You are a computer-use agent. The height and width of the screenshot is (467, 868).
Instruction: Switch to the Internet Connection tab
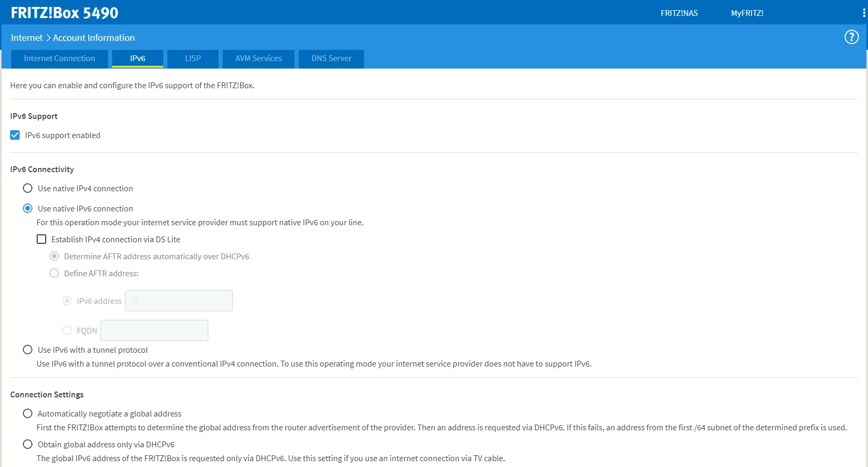coord(60,58)
